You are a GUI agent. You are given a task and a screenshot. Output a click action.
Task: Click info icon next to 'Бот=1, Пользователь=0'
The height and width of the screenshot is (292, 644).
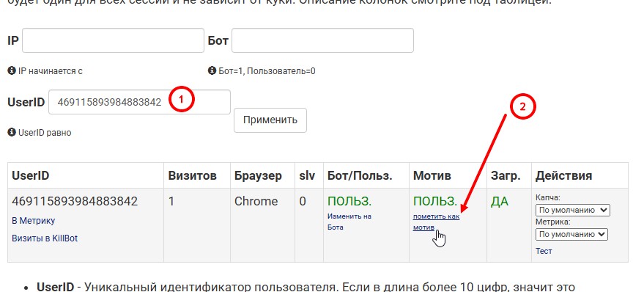coord(212,70)
